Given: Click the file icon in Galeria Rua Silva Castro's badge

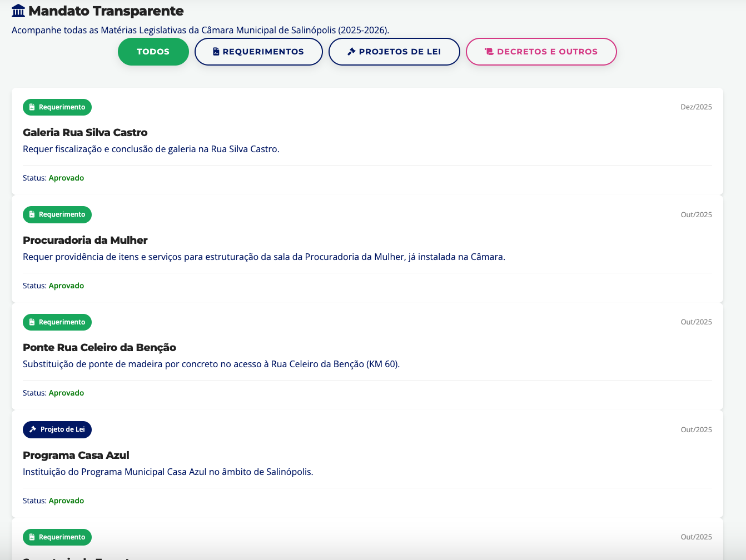Looking at the screenshot, I should point(32,107).
